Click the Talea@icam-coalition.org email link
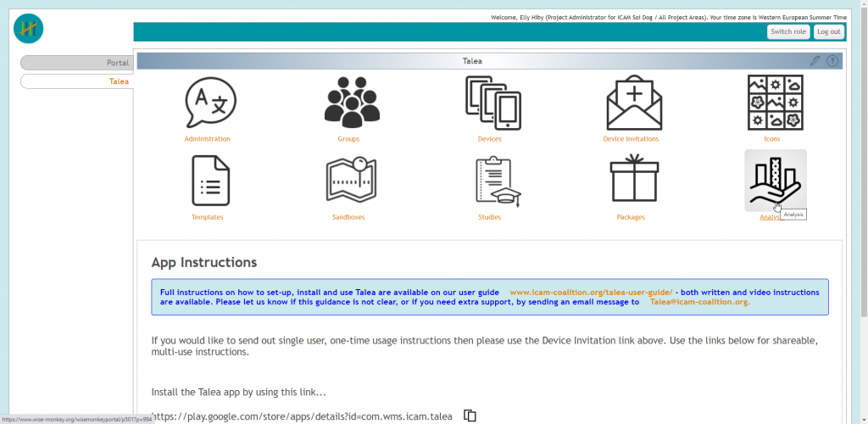 (x=699, y=302)
